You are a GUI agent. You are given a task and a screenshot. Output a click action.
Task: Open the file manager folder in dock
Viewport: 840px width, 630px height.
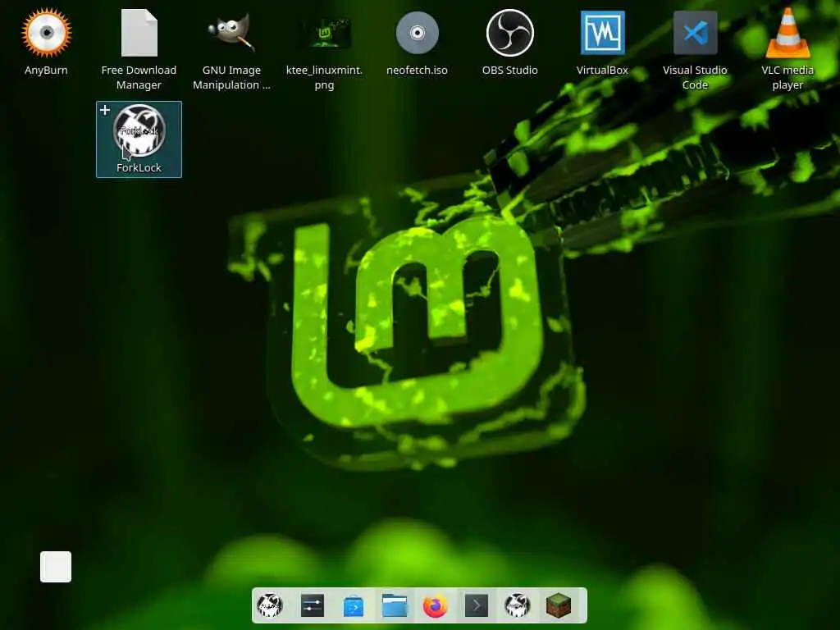coord(395,606)
